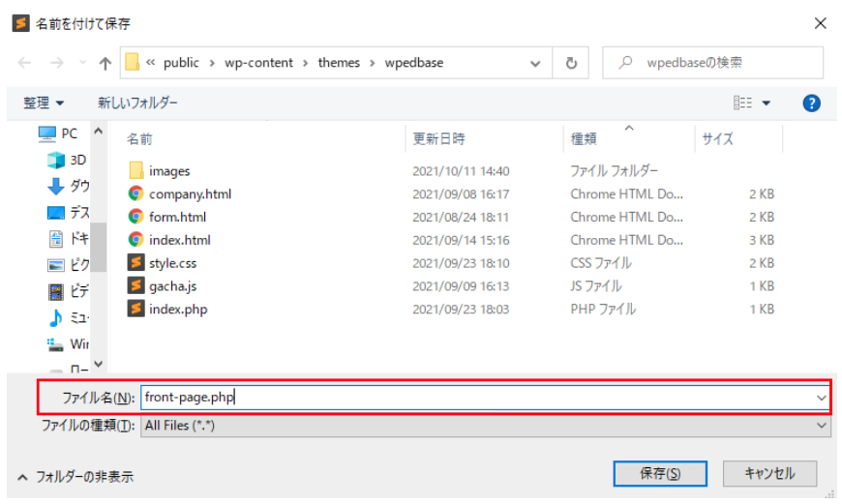The height and width of the screenshot is (504, 842).
Task: Select 'wp-content' in the address path
Action: pos(258,63)
